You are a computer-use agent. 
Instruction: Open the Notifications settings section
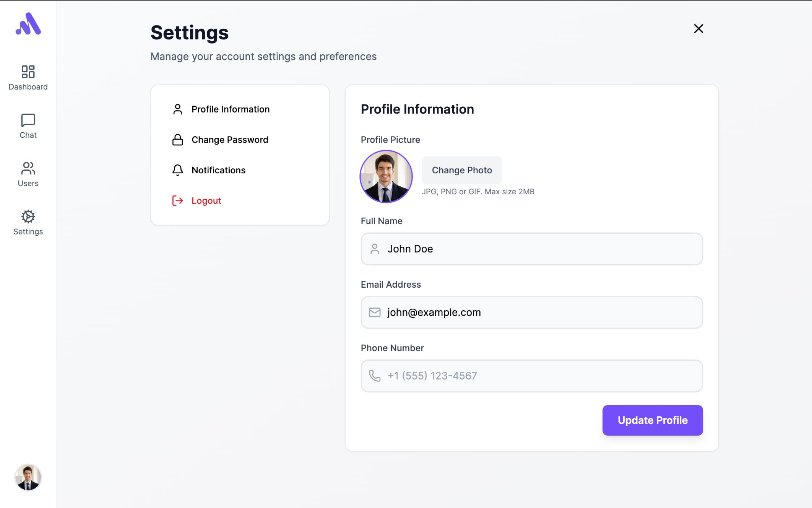[x=218, y=170]
